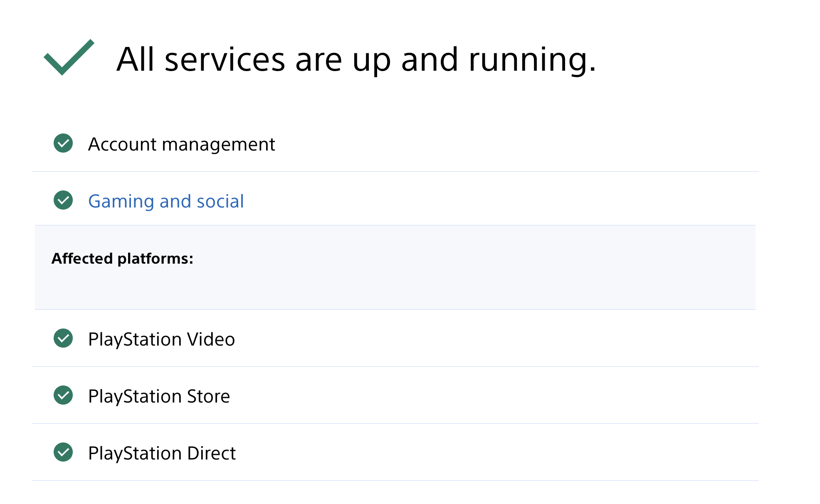Click the green check icon next to Gaming and social
Screen dimensions: 820x504
[63, 201]
